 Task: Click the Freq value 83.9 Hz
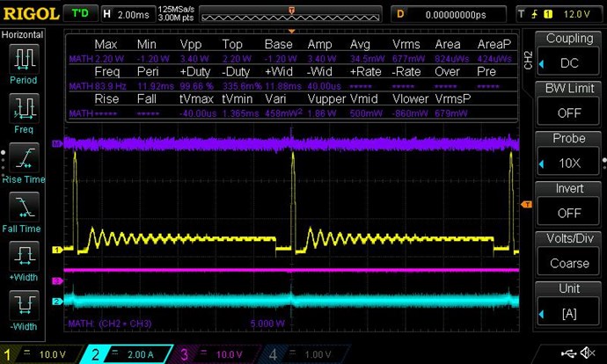click(x=110, y=86)
